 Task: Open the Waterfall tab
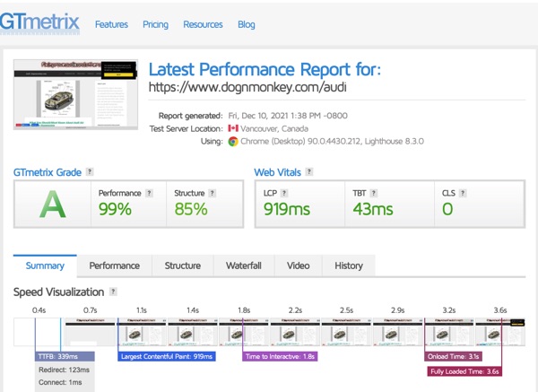pyautogui.click(x=243, y=266)
